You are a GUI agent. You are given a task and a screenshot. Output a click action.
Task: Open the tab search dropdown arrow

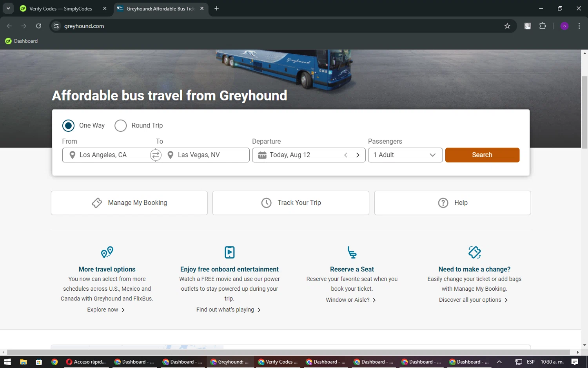tap(8, 8)
